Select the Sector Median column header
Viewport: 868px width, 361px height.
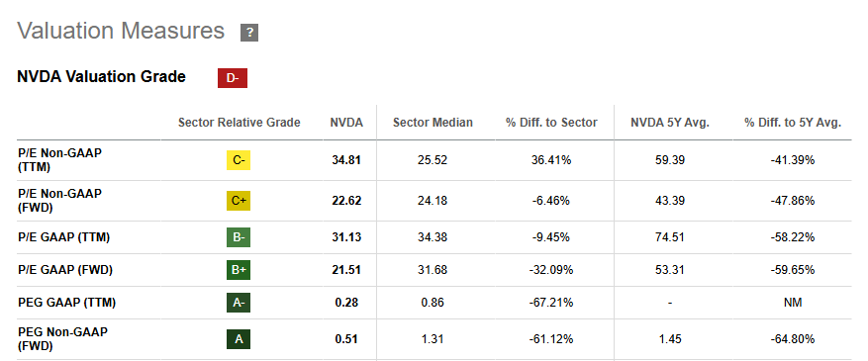pos(433,123)
